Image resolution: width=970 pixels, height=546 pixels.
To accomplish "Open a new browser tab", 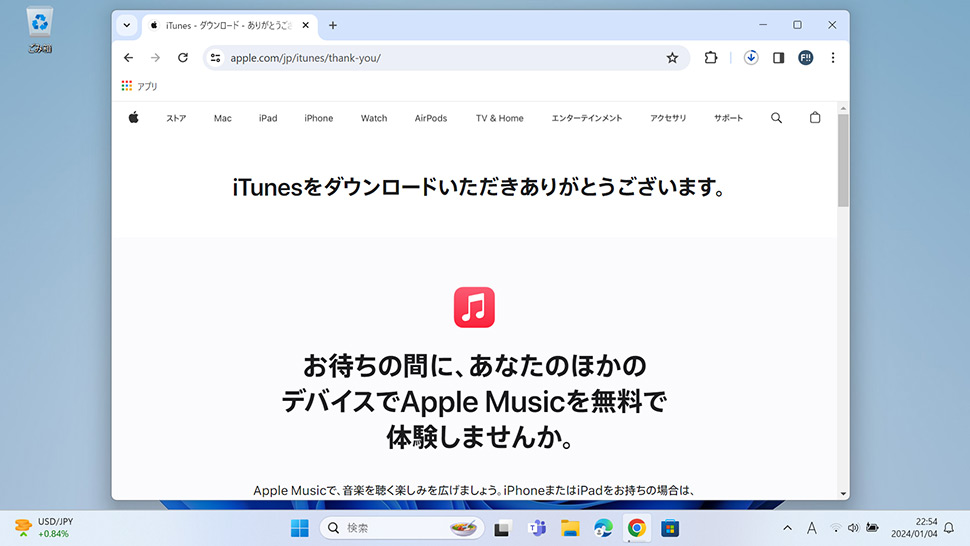I will coord(333,25).
